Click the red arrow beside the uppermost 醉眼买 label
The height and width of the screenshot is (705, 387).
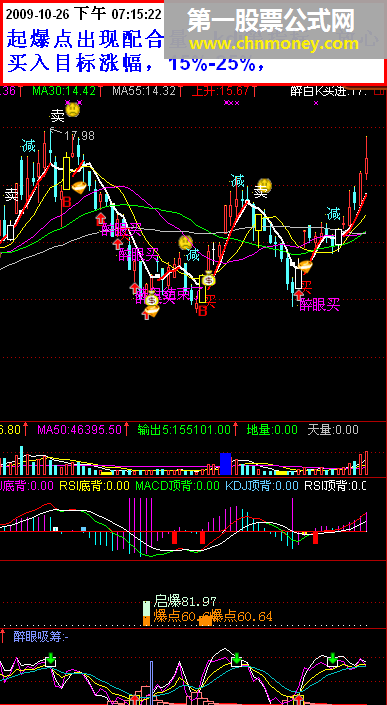pos(100,219)
